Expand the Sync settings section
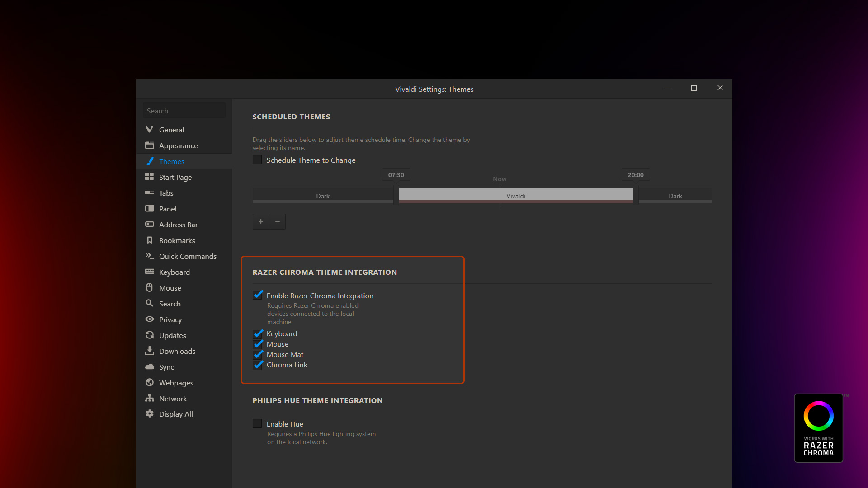The width and height of the screenshot is (868, 488). point(165,366)
